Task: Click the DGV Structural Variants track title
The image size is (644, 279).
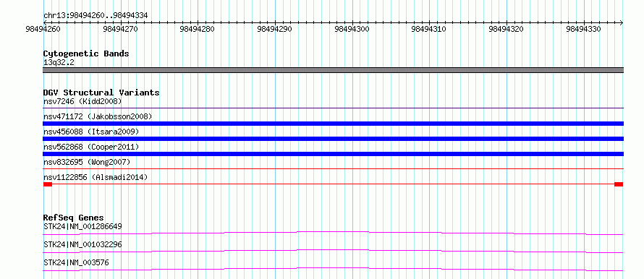Action: click(x=101, y=93)
